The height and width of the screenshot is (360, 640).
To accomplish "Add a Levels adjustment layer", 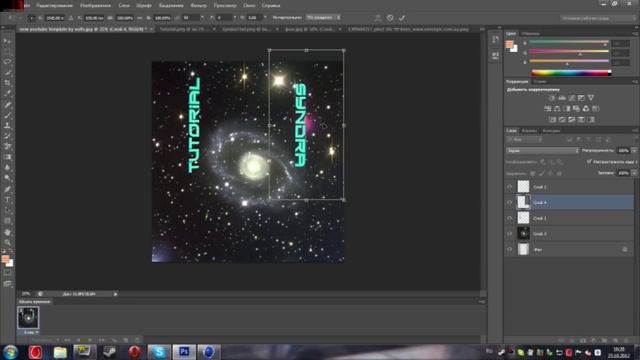I will tap(562, 98).
